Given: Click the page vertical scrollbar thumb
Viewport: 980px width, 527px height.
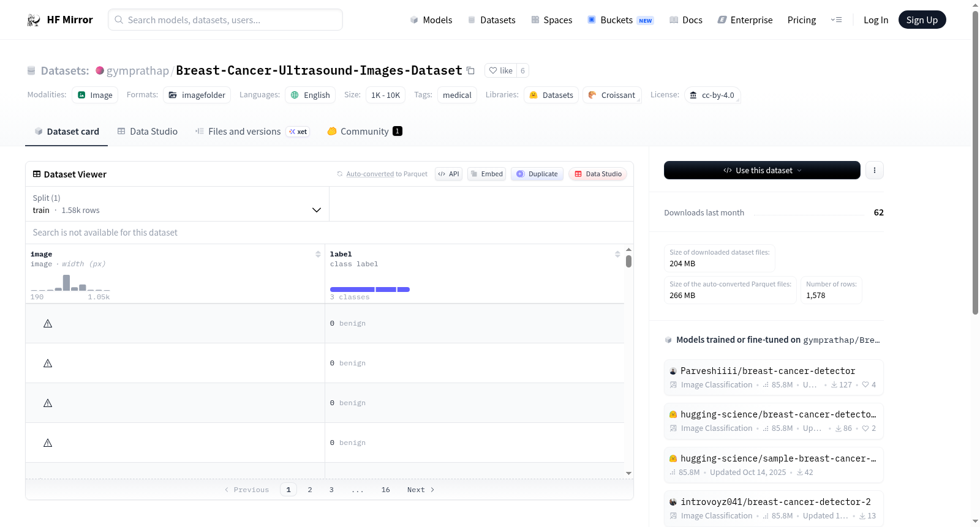Looking at the screenshot, I should [x=975, y=162].
